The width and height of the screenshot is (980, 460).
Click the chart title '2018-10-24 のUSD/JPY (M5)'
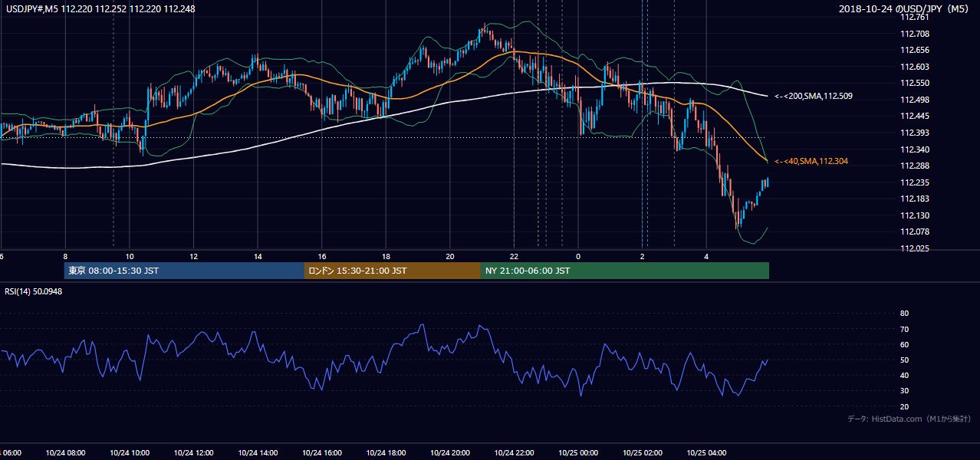[x=906, y=9]
